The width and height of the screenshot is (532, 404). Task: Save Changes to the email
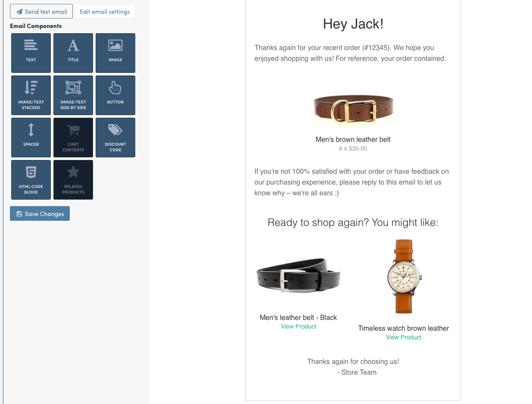(x=40, y=214)
